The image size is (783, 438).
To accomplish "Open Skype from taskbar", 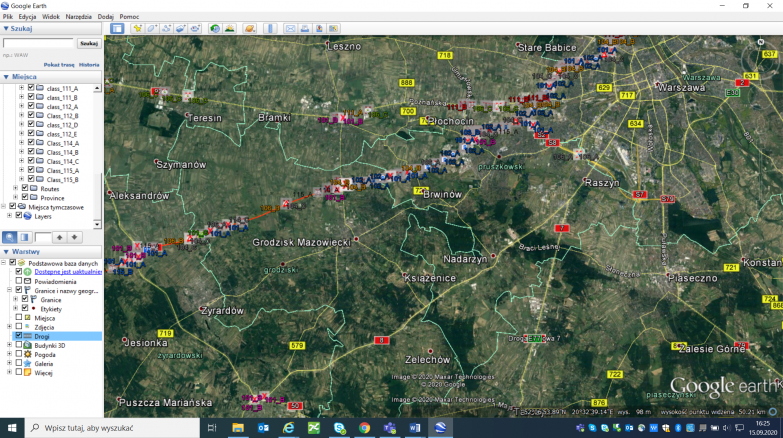I will [x=339, y=428].
